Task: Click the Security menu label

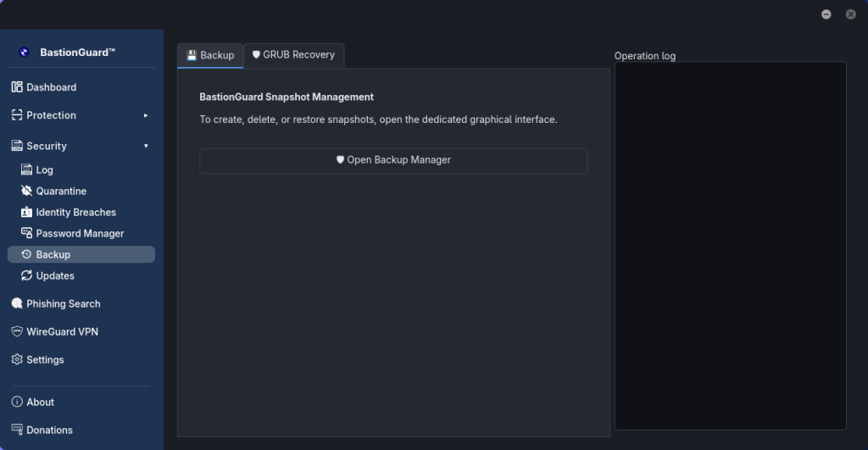Action: 47,146
